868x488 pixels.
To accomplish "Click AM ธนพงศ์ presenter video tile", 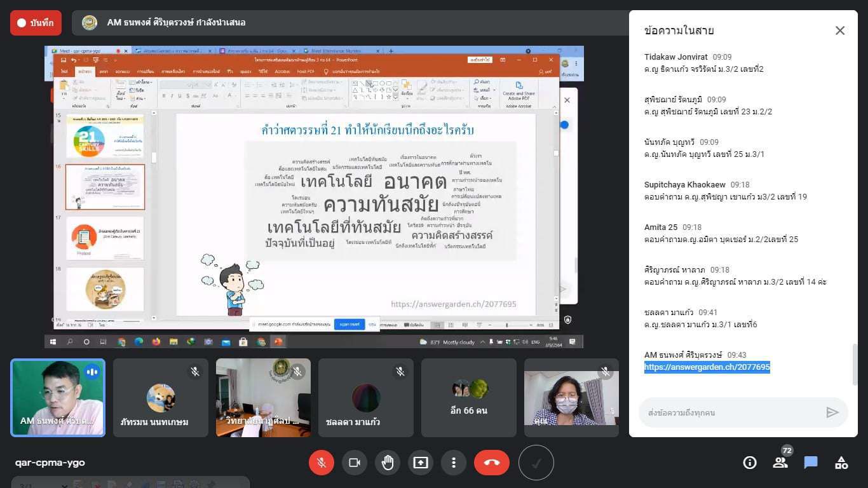I will click(58, 398).
